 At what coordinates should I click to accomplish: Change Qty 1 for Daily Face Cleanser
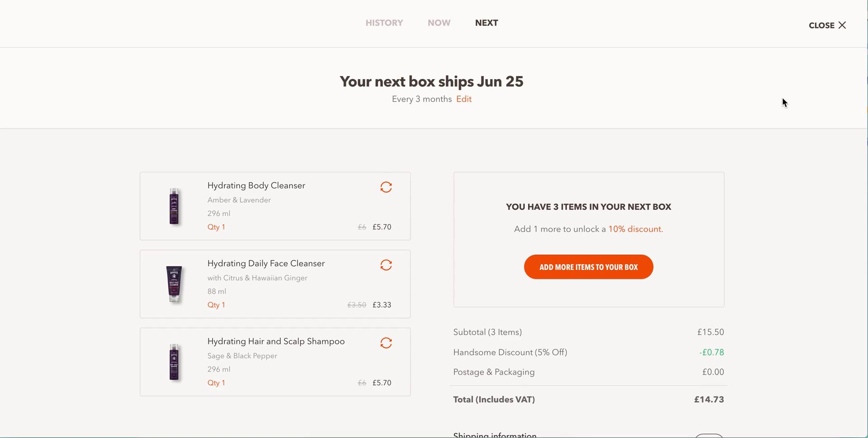pyautogui.click(x=216, y=305)
